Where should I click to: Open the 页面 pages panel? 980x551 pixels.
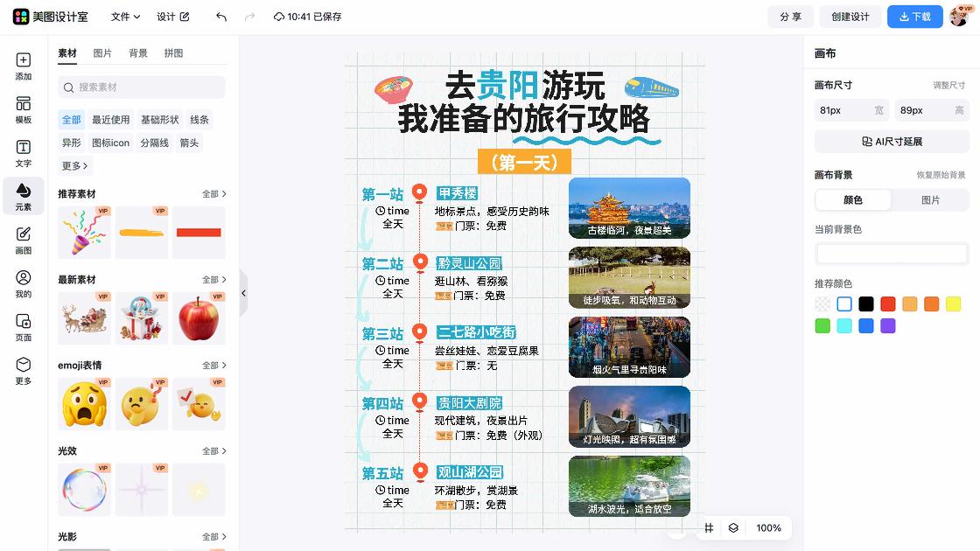coord(23,327)
